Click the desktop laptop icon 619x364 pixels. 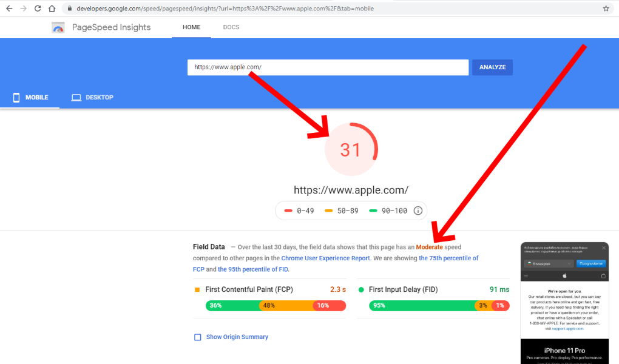point(76,98)
